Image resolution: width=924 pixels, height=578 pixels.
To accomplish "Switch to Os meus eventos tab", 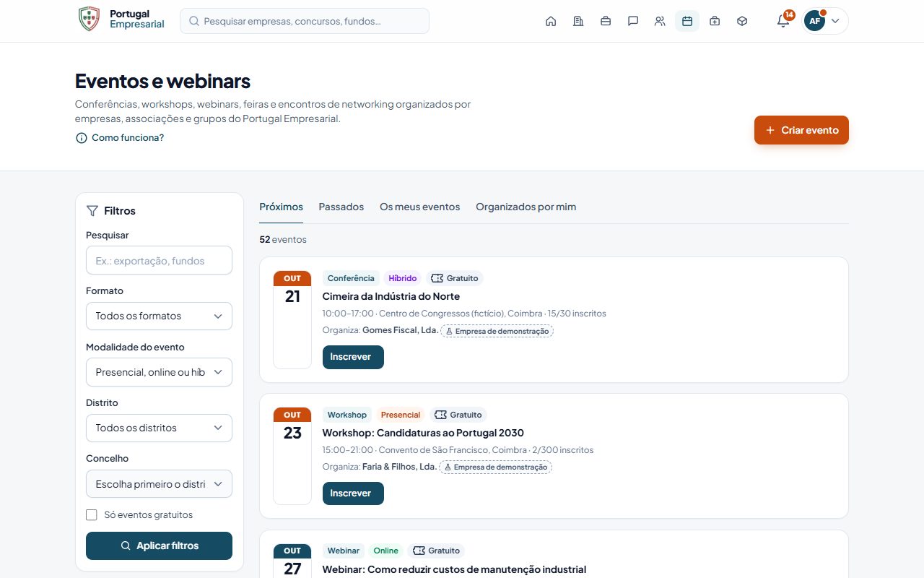I will point(419,207).
